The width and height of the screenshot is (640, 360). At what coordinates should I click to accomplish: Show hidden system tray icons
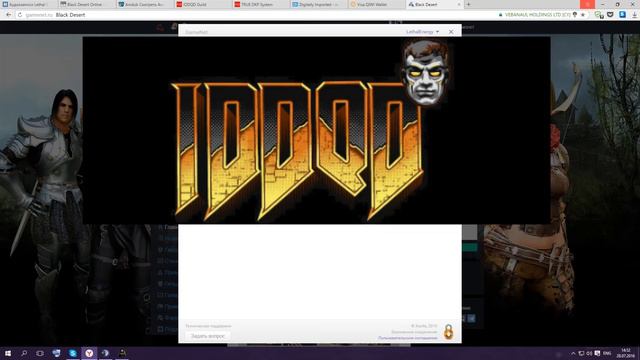573,353
